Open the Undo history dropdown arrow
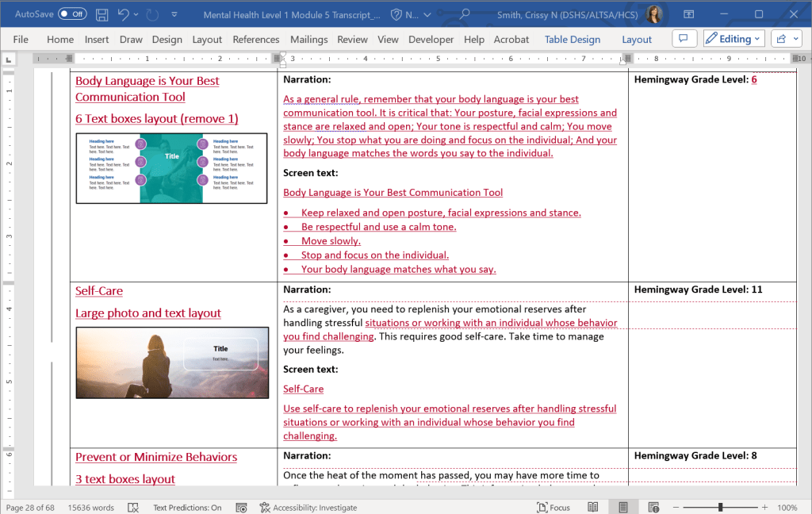This screenshot has height=514, width=812. (x=137, y=14)
